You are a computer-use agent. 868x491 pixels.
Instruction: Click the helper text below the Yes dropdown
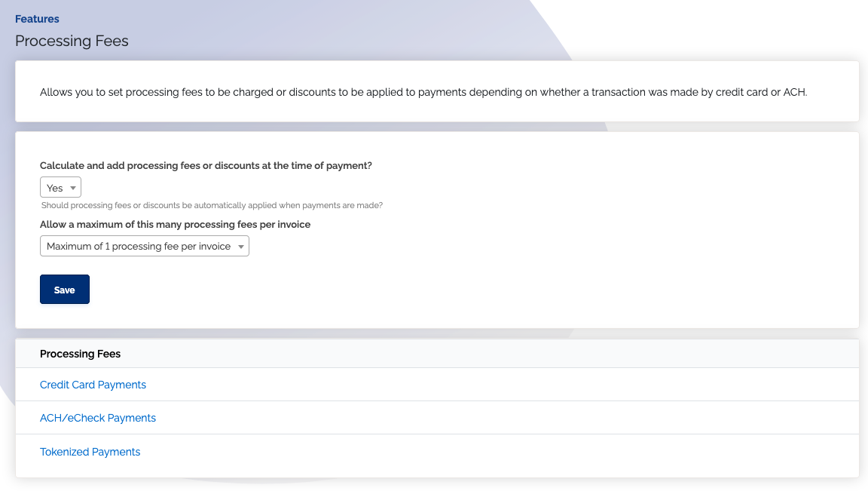212,205
